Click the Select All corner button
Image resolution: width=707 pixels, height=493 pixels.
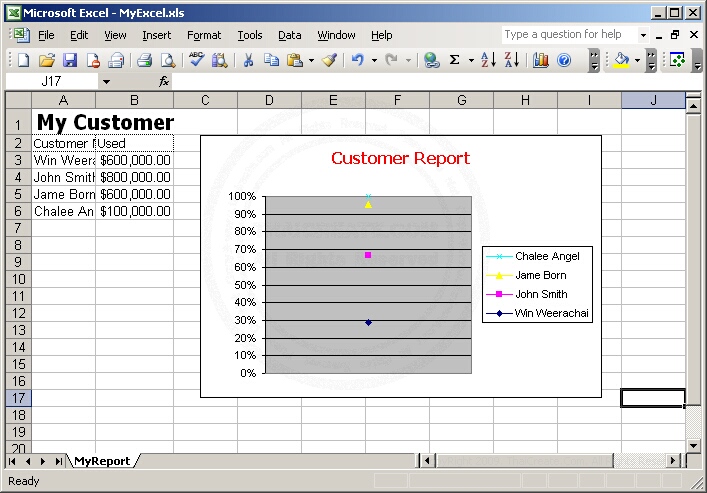[x=18, y=100]
